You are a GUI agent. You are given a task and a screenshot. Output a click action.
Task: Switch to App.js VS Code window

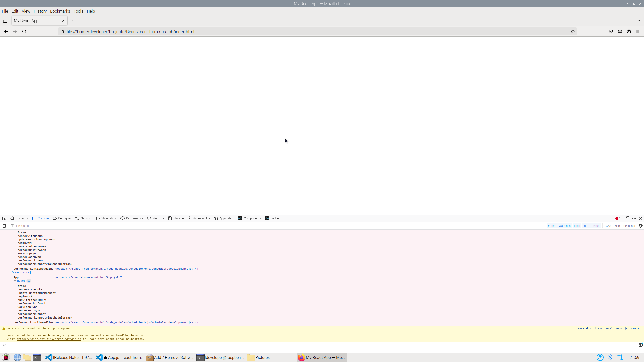120,357
